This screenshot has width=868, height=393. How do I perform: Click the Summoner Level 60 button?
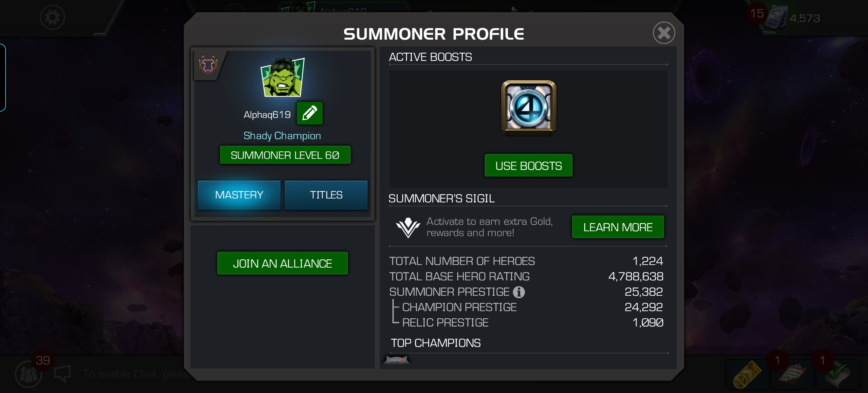pos(285,155)
